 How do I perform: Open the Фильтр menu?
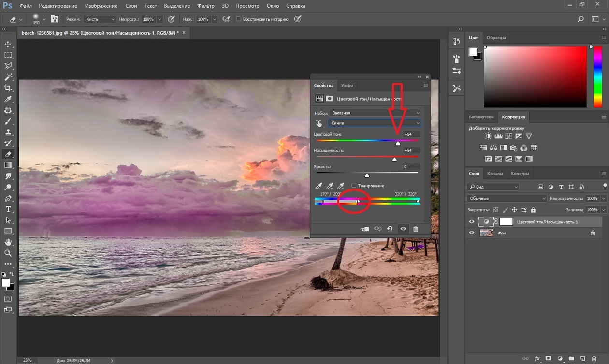(x=206, y=6)
